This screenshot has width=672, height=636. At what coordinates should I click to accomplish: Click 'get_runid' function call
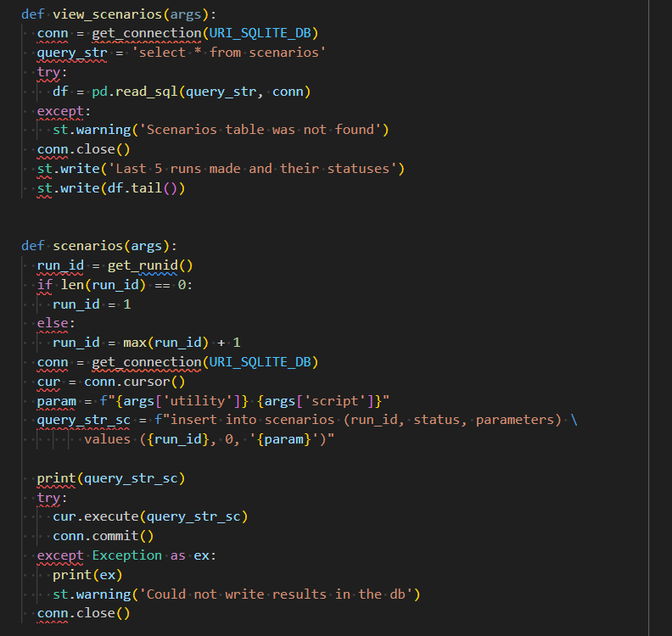(143, 265)
